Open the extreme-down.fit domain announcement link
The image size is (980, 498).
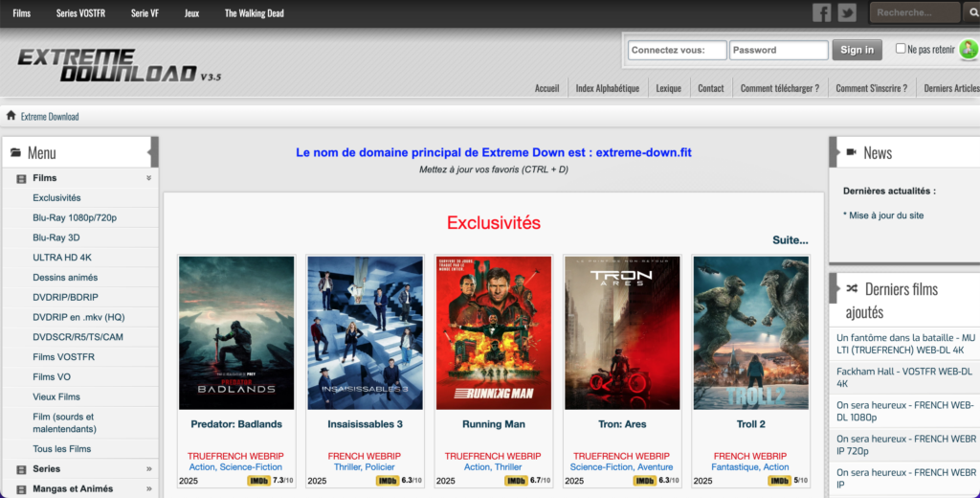pos(494,152)
